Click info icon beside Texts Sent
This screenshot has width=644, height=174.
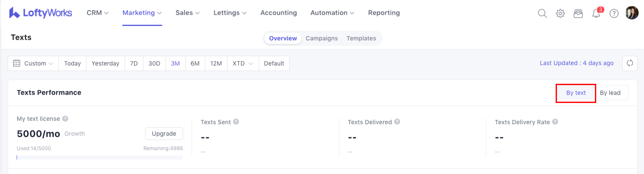(236, 122)
